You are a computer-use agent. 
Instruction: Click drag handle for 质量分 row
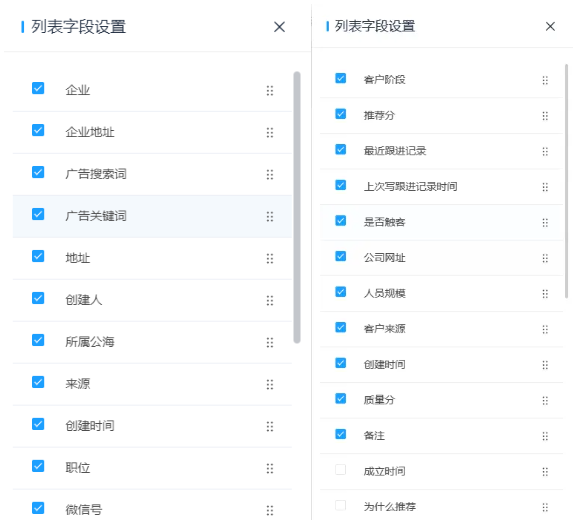coord(545,401)
